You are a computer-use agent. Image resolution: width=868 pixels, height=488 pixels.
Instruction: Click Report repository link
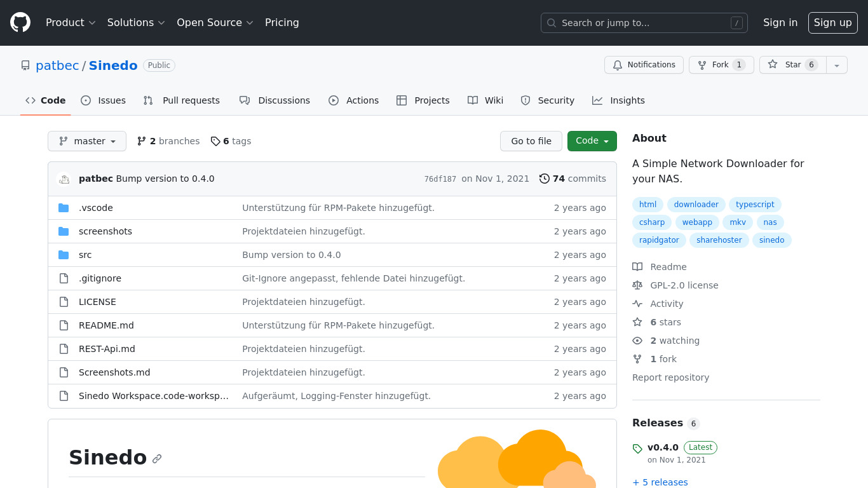pyautogui.click(x=670, y=377)
